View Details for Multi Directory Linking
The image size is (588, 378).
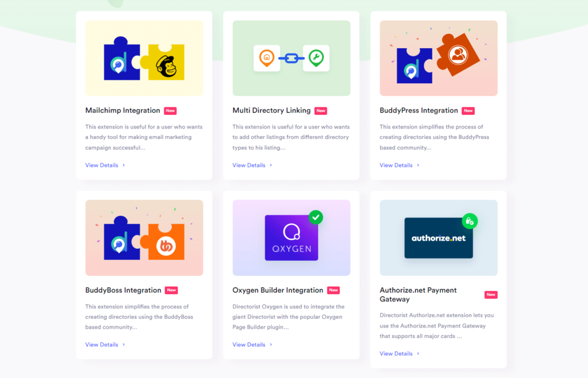pos(253,165)
